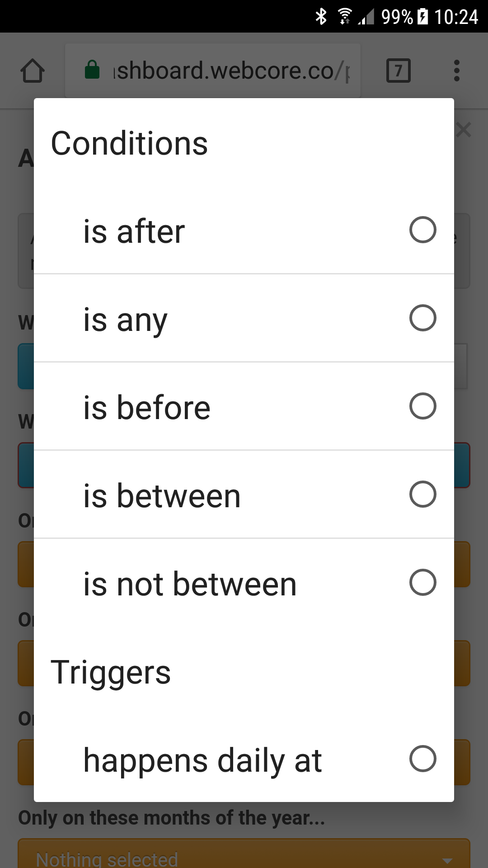Tap the "happens daily at" text label

[x=202, y=761]
